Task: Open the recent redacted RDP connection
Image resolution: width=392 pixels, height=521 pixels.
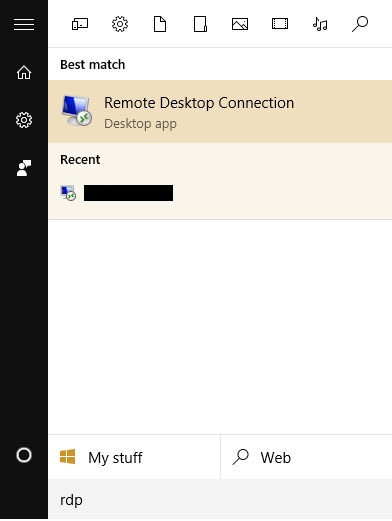Action: pyautogui.click(x=220, y=193)
